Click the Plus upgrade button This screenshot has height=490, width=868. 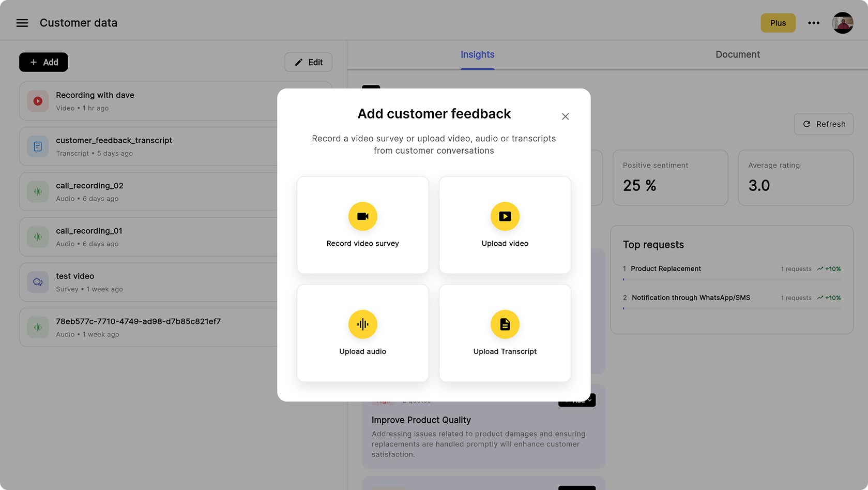pyautogui.click(x=778, y=23)
